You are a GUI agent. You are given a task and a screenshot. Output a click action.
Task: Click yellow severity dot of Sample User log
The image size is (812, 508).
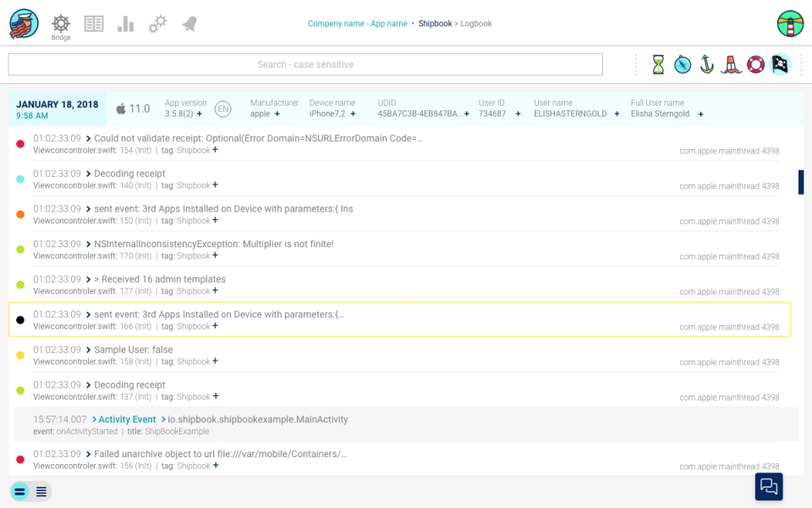(x=20, y=355)
